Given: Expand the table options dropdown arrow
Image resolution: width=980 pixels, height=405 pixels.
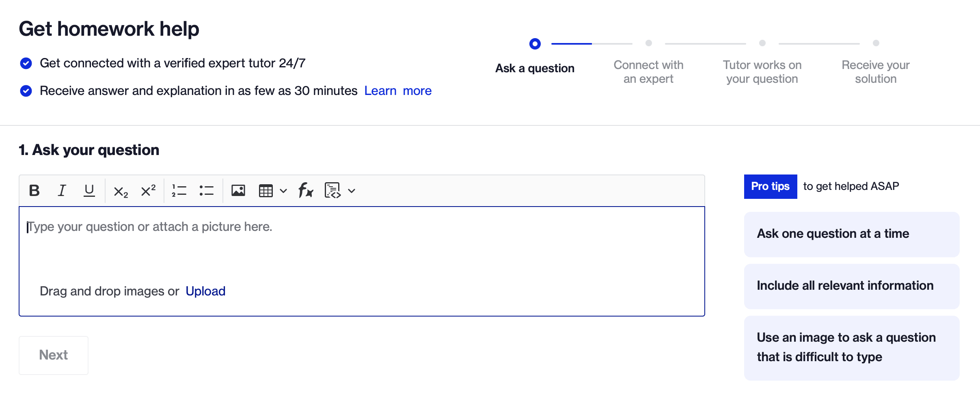Looking at the screenshot, I should (283, 191).
